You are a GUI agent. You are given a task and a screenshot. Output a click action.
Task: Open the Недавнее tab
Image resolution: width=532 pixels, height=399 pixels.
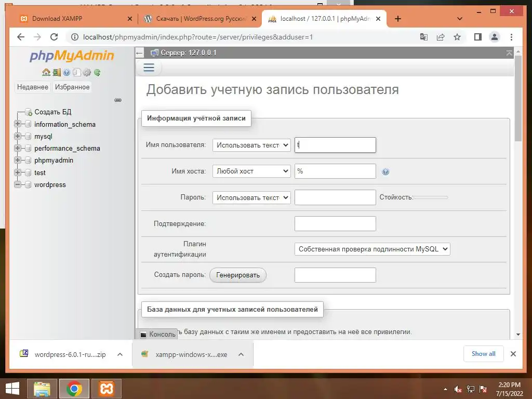click(x=33, y=87)
